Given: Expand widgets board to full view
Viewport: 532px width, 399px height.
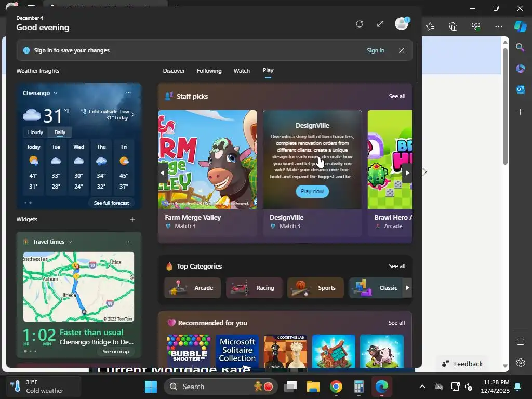Looking at the screenshot, I should 380,24.
